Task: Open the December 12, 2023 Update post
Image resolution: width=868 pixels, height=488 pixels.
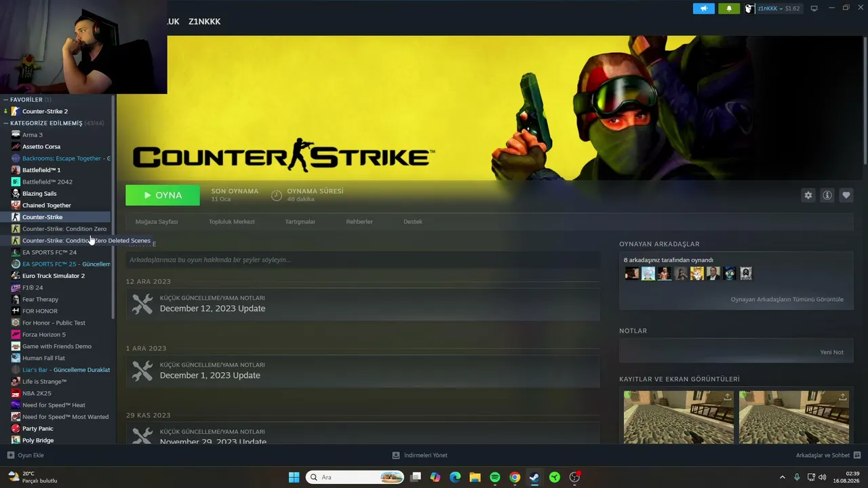Action: click(x=363, y=304)
